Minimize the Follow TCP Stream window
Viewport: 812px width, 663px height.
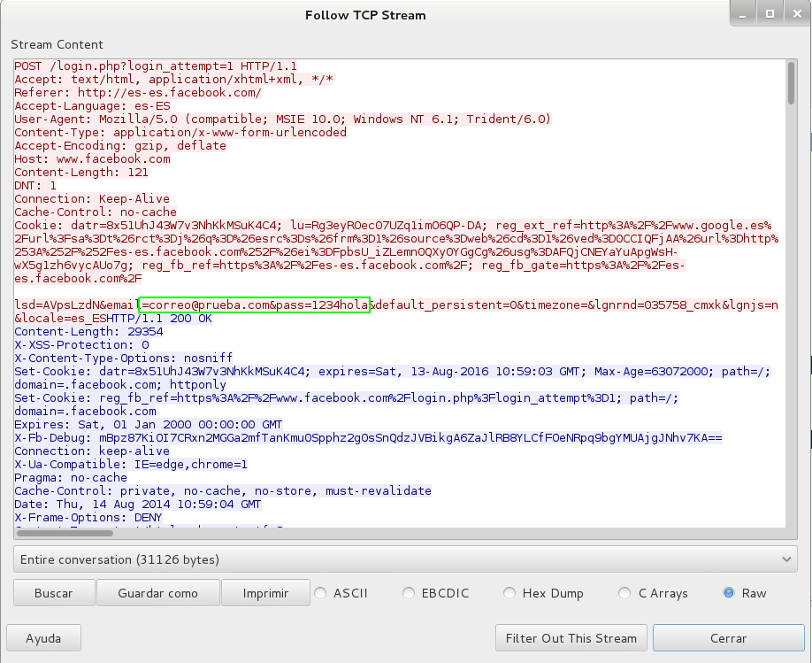click(743, 14)
